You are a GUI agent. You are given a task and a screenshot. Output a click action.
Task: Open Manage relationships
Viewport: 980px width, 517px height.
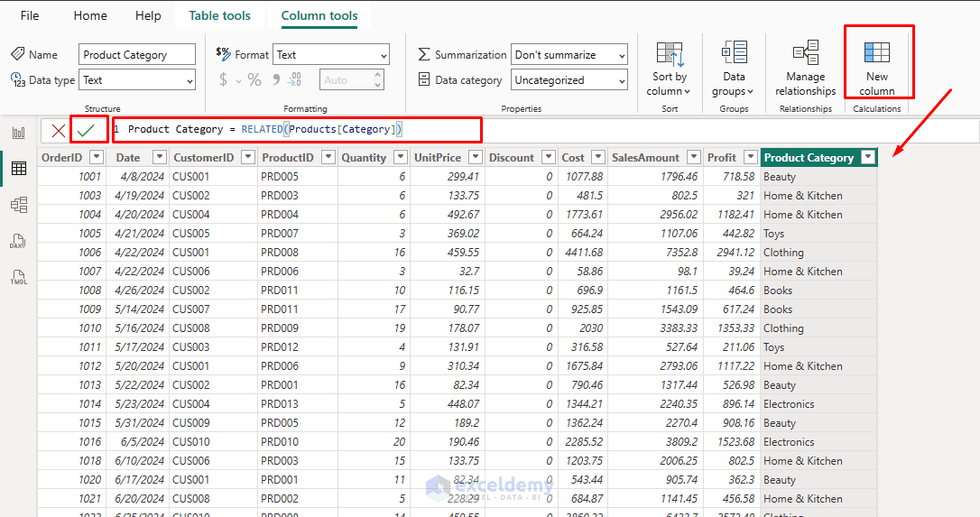[806, 69]
